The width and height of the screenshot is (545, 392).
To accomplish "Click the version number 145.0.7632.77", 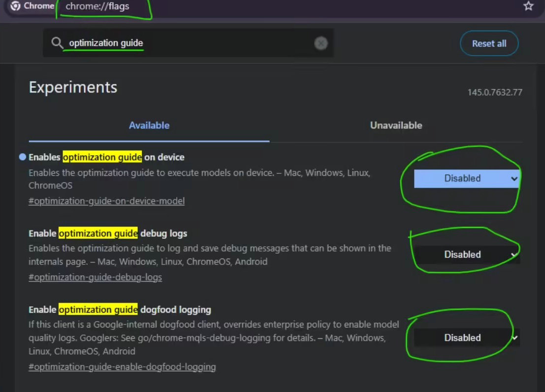I will pyautogui.click(x=495, y=92).
